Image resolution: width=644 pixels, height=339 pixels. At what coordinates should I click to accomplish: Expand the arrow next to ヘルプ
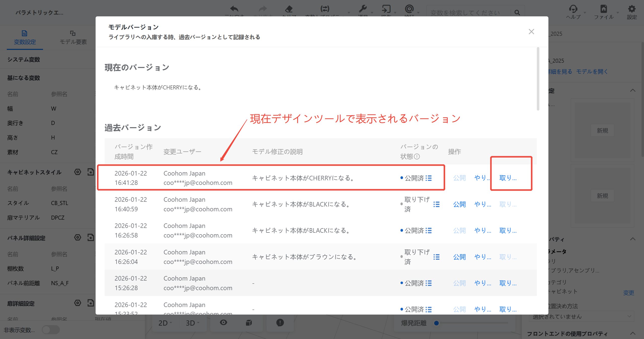coord(585,12)
